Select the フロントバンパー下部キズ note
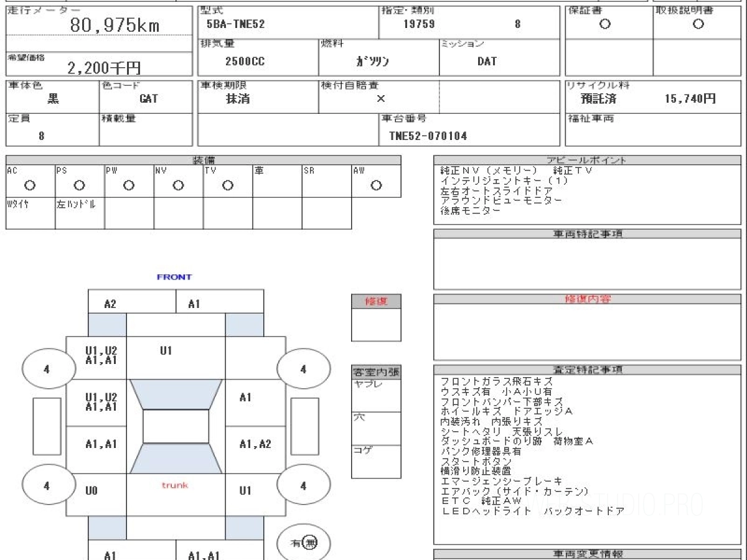 pyautogui.click(x=501, y=401)
